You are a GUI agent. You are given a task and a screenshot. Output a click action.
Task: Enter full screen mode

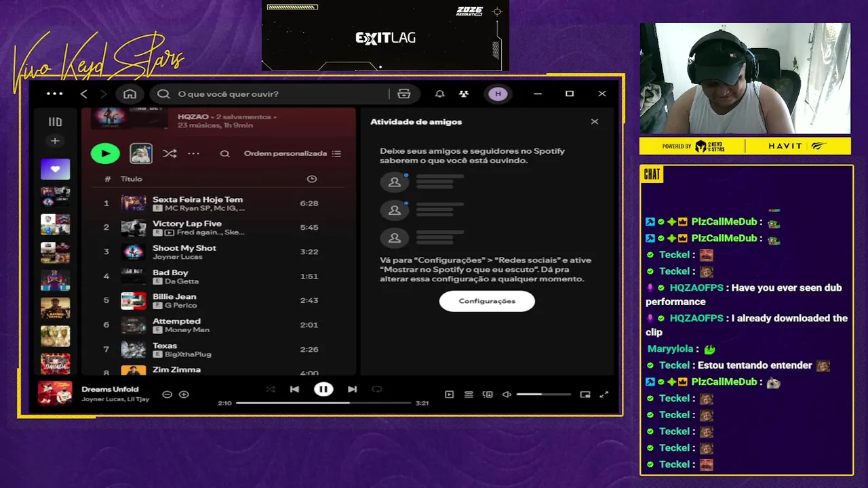604,394
